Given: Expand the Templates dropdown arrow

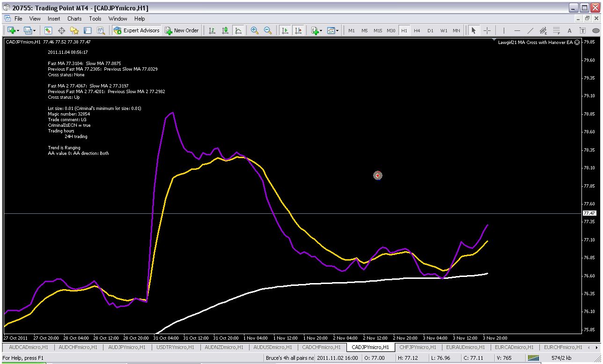Looking at the screenshot, I should (338, 30).
